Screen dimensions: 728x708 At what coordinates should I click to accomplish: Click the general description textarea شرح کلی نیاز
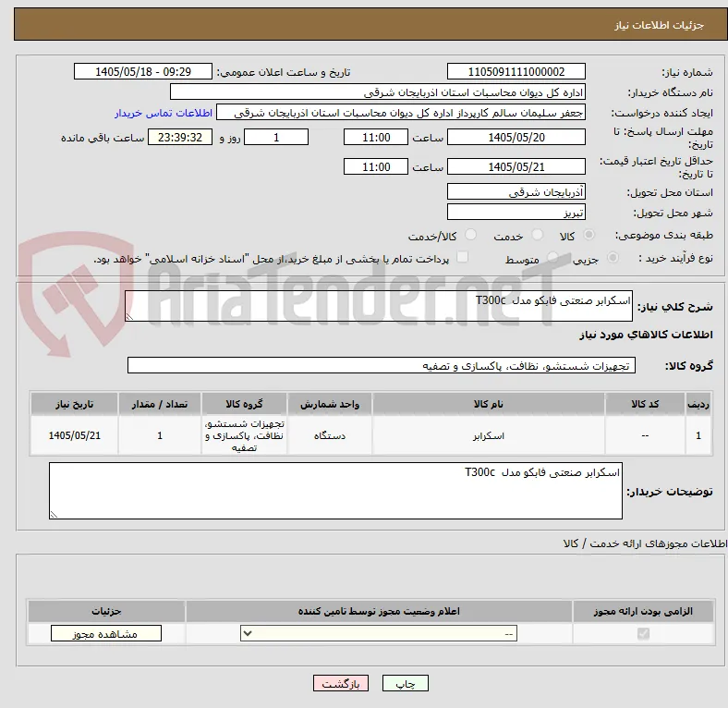click(379, 306)
